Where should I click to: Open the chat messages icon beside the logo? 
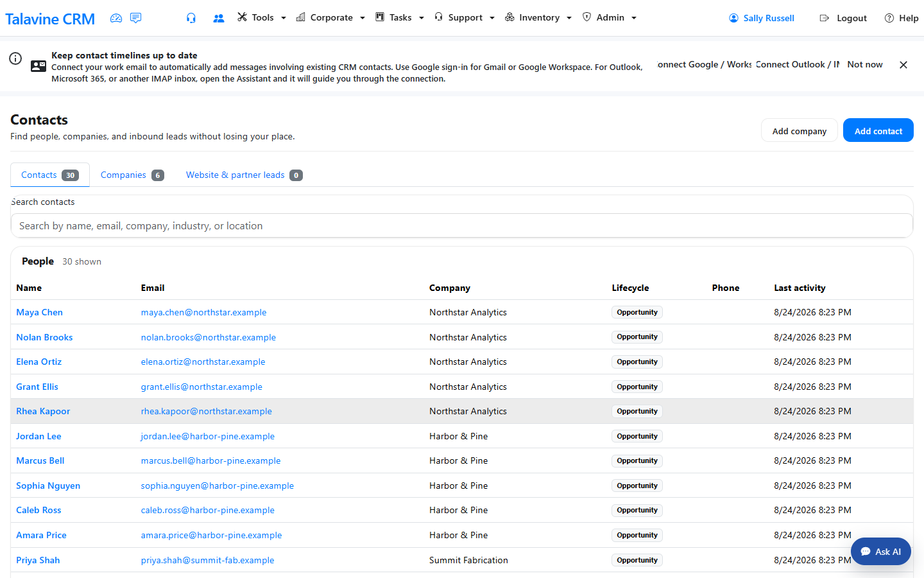click(135, 18)
